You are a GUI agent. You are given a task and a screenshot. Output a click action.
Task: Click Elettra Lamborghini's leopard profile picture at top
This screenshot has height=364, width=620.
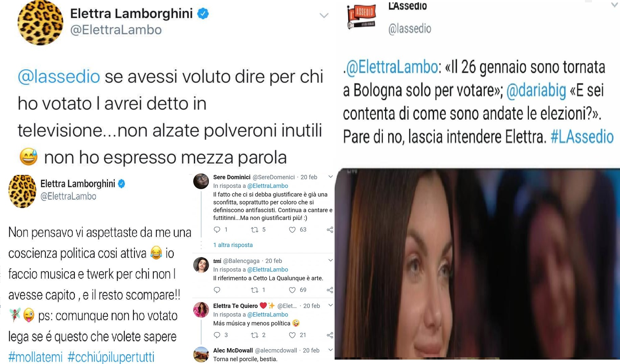pos(40,23)
